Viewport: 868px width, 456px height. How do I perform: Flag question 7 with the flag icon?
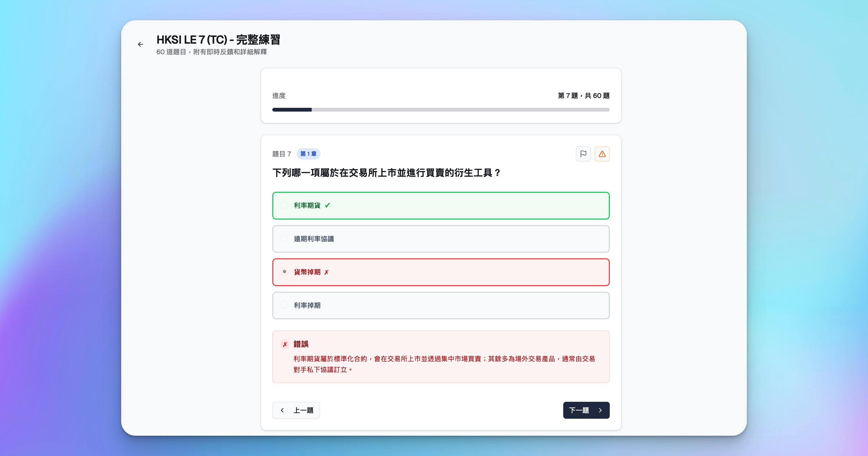point(583,154)
